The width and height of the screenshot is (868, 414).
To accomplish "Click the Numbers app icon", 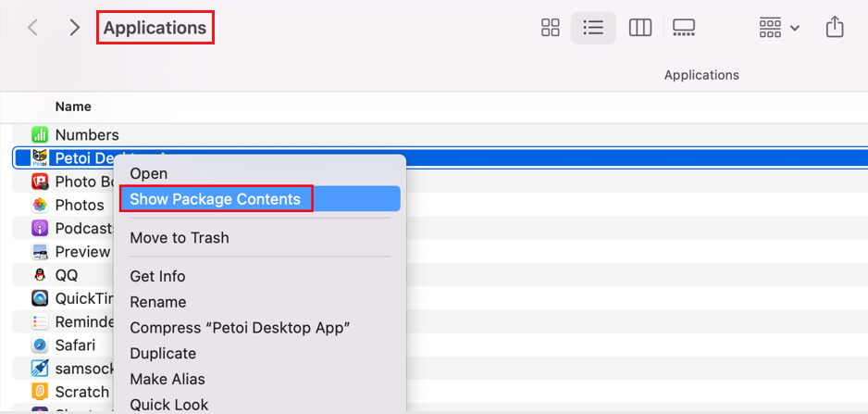I will point(40,135).
